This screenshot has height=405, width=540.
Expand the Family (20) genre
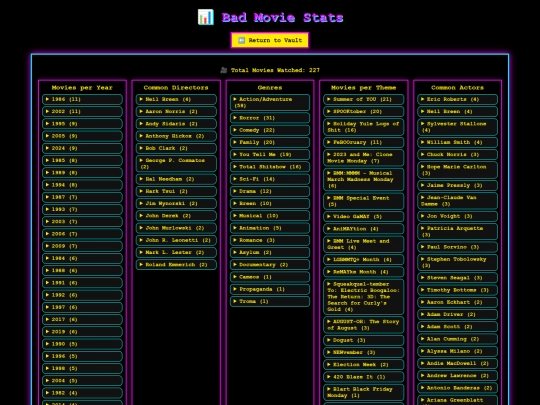pos(270,142)
